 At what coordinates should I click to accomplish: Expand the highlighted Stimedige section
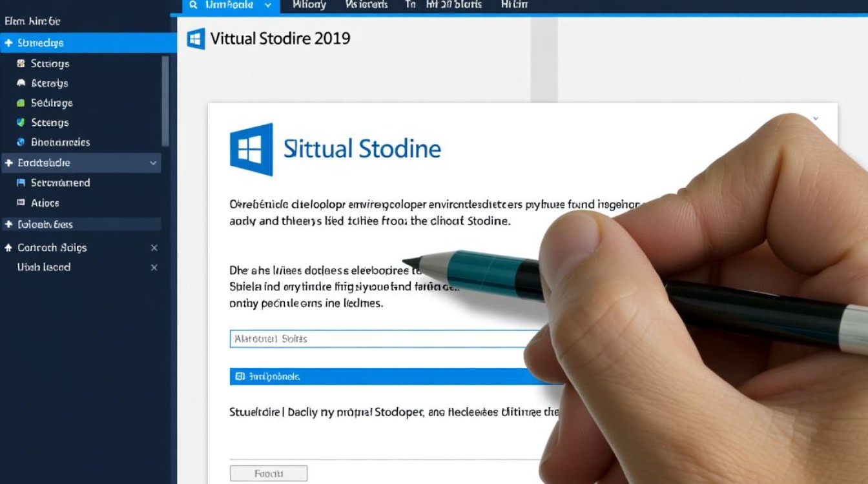pyautogui.click(x=8, y=43)
